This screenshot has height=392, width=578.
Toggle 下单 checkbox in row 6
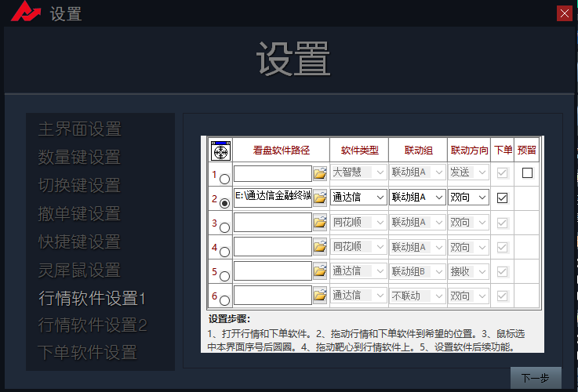coord(502,296)
